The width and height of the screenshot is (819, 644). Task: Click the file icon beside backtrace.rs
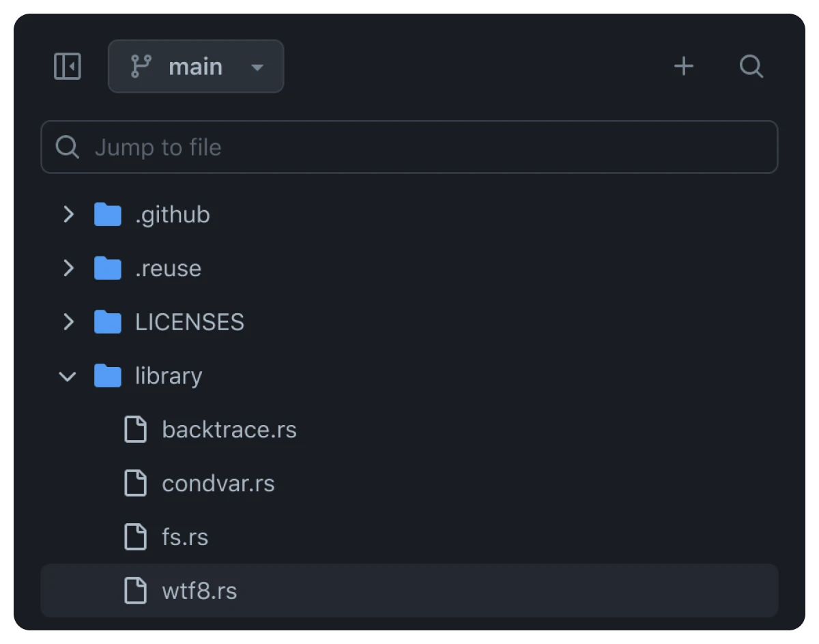pyautogui.click(x=136, y=429)
